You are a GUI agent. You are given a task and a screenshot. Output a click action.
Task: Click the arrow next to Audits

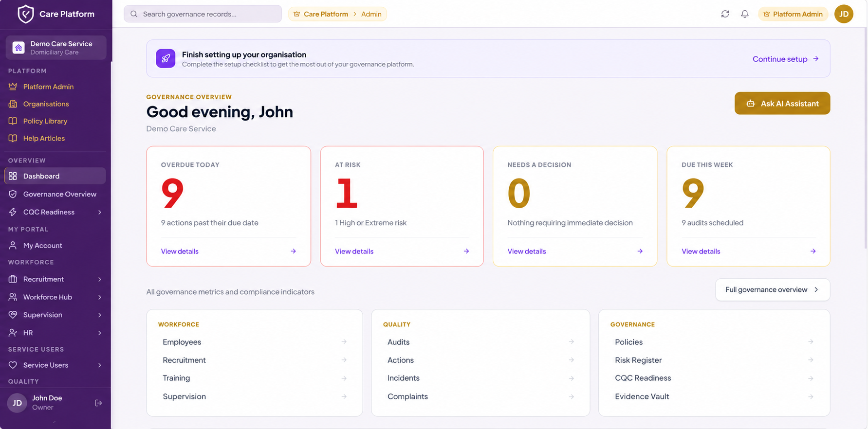(571, 341)
